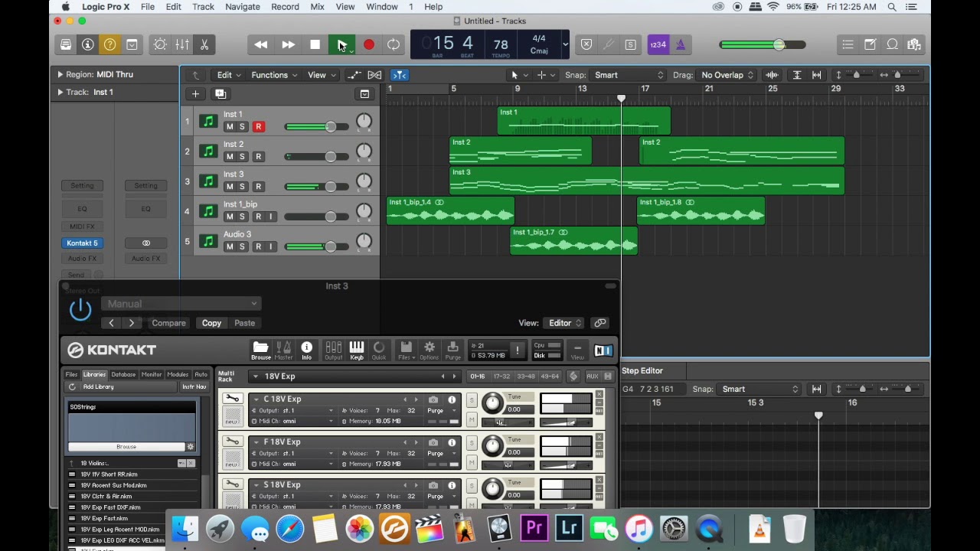This screenshot has height=551, width=980.
Task: Switch to Kontakt Database tab
Action: [123, 375]
